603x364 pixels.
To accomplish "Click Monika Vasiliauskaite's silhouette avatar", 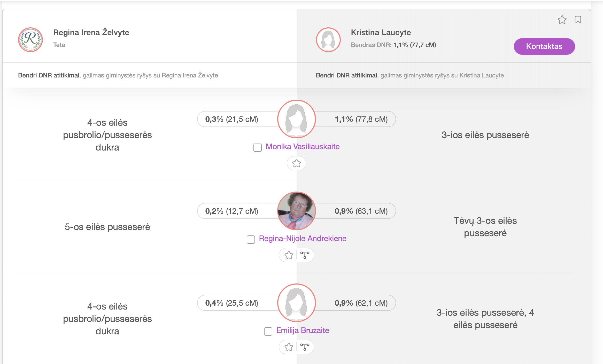I will pos(296,119).
